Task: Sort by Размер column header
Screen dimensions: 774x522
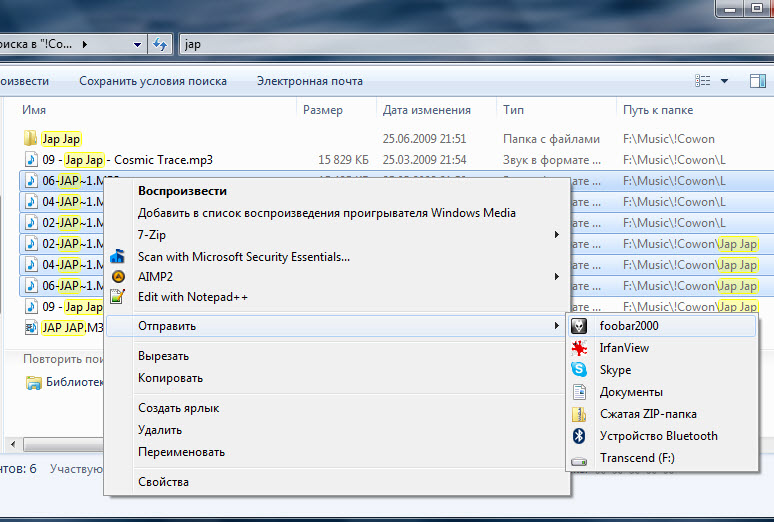Action: click(x=323, y=110)
